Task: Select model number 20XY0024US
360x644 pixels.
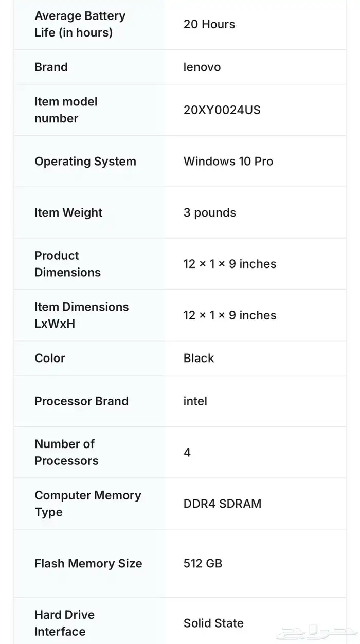Action: point(222,110)
